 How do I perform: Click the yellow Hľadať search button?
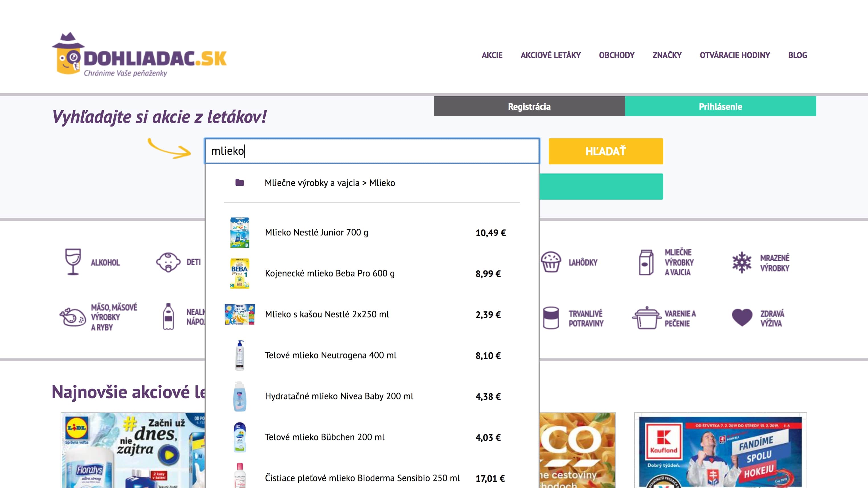click(x=605, y=151)
